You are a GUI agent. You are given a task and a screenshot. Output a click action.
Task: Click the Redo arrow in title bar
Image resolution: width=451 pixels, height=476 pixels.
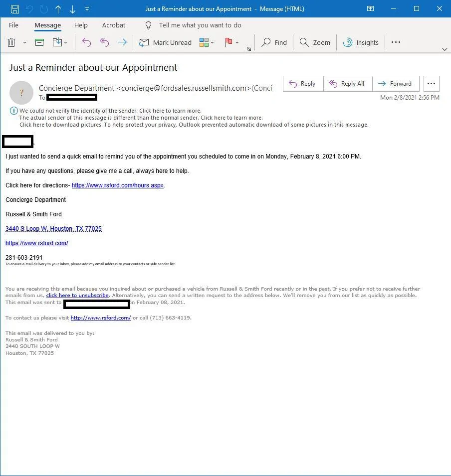[x=44, y=9]
